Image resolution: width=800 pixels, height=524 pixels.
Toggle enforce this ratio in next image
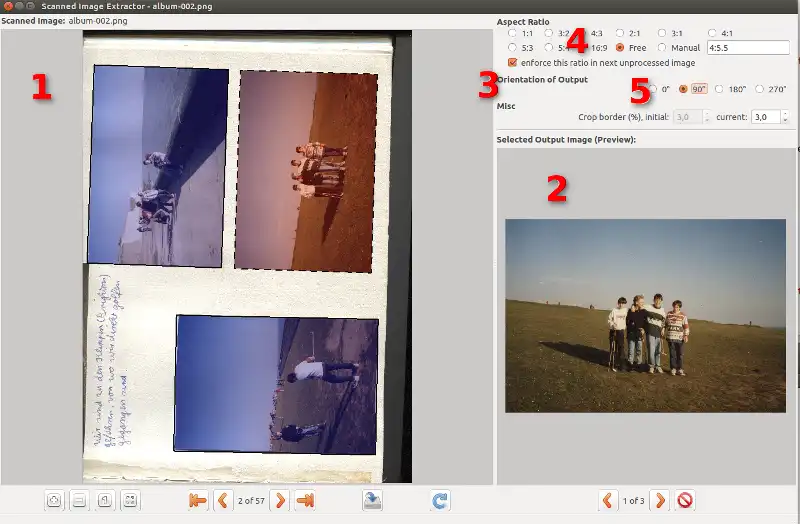click(513, 62)
